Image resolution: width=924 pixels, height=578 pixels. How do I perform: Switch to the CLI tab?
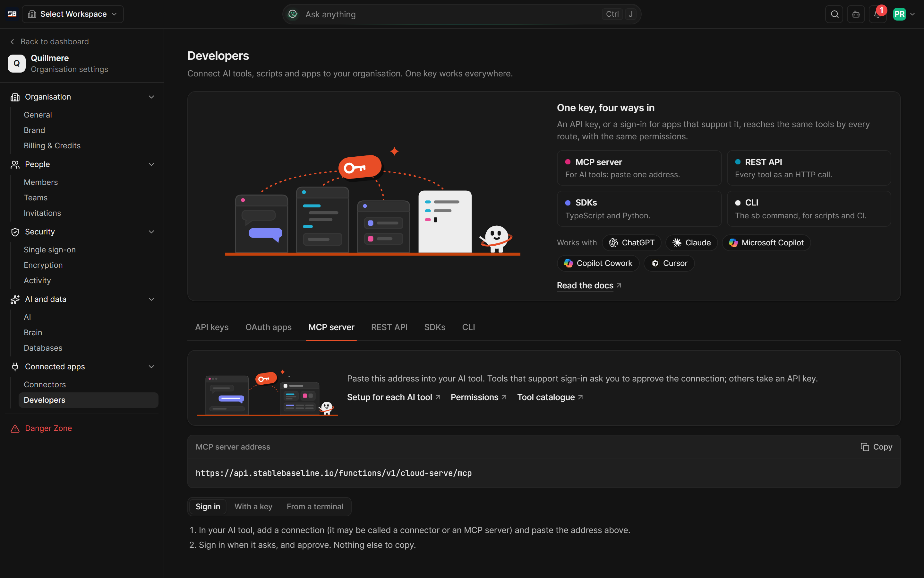pyautogui.click(x=468, y=327)
